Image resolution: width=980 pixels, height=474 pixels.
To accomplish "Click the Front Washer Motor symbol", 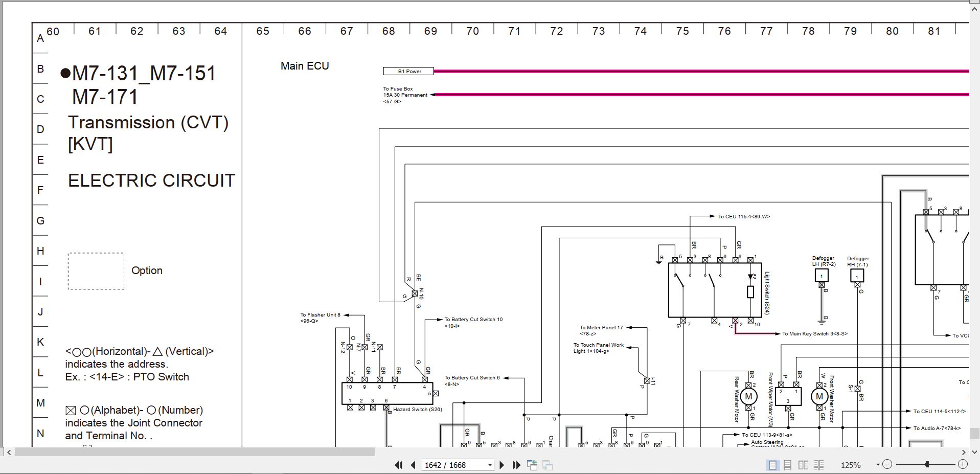I will (819, 396).
